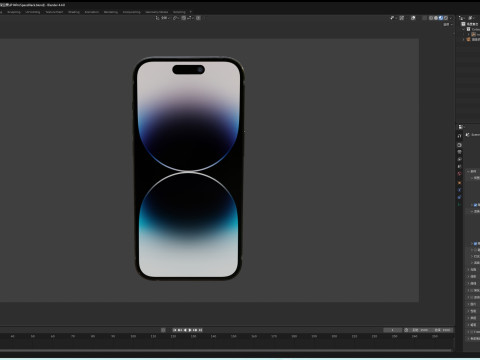This screenshot has height=360, width=480.
Task: Open the snapping options dropdown
Action: tap(190, 18)
